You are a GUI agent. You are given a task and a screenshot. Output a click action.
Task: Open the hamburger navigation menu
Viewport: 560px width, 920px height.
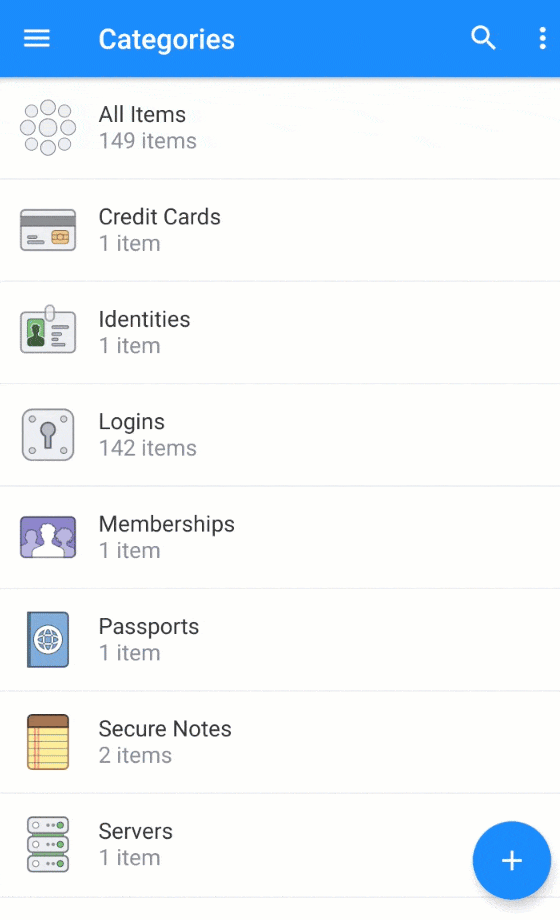coord(36,39)
